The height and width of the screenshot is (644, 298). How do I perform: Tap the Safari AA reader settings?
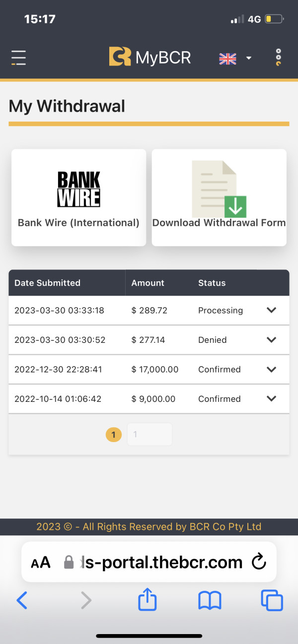point(41,562)
